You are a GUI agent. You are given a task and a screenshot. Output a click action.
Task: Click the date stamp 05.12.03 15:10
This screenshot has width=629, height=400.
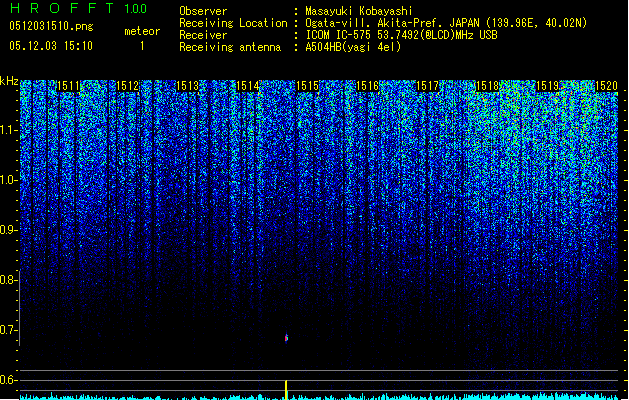coord(51,46)
